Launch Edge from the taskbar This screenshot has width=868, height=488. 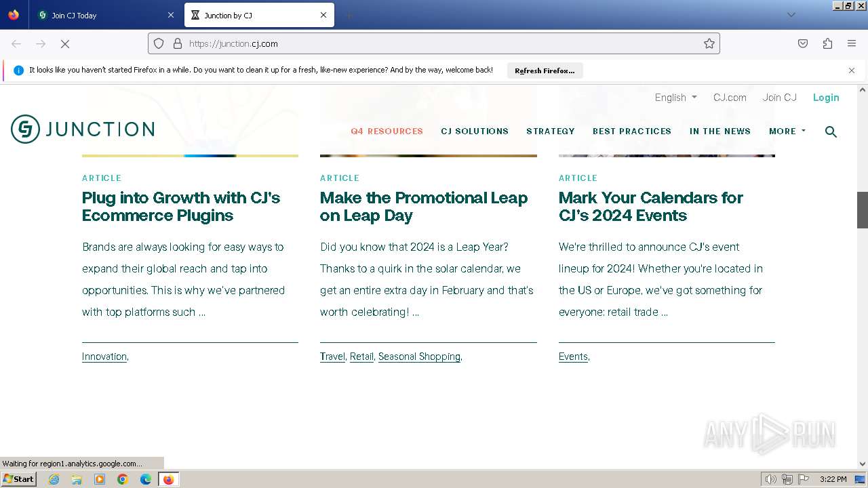pyautogui.click(x=146, y=479)
